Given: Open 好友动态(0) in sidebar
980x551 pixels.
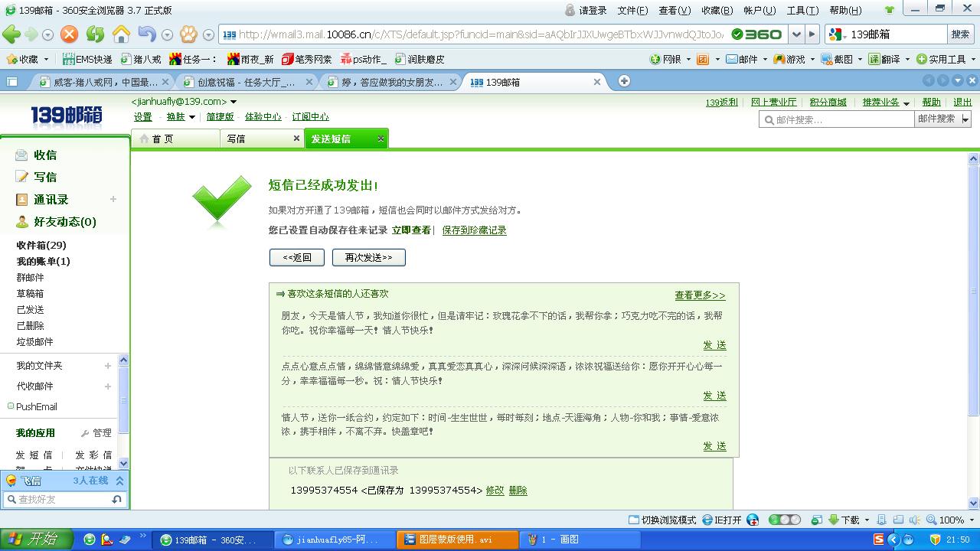Looking at the screenshot, I should [x=56, y=222].
